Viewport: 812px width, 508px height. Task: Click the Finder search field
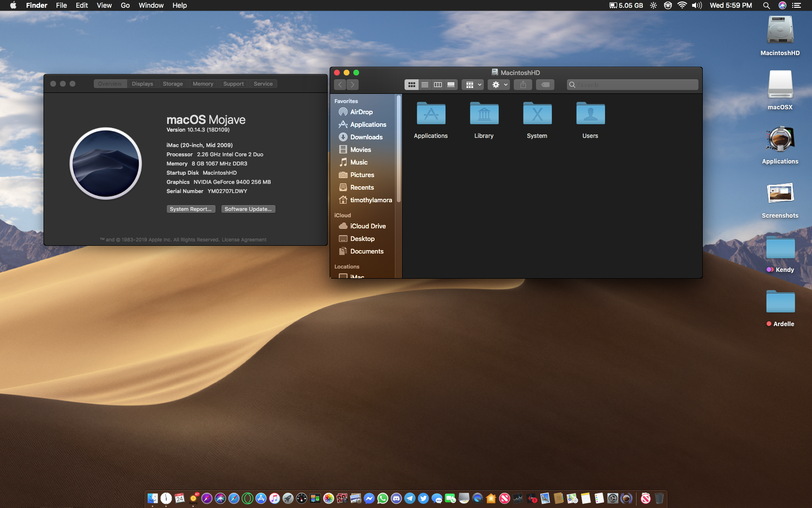tap(633, 85)
